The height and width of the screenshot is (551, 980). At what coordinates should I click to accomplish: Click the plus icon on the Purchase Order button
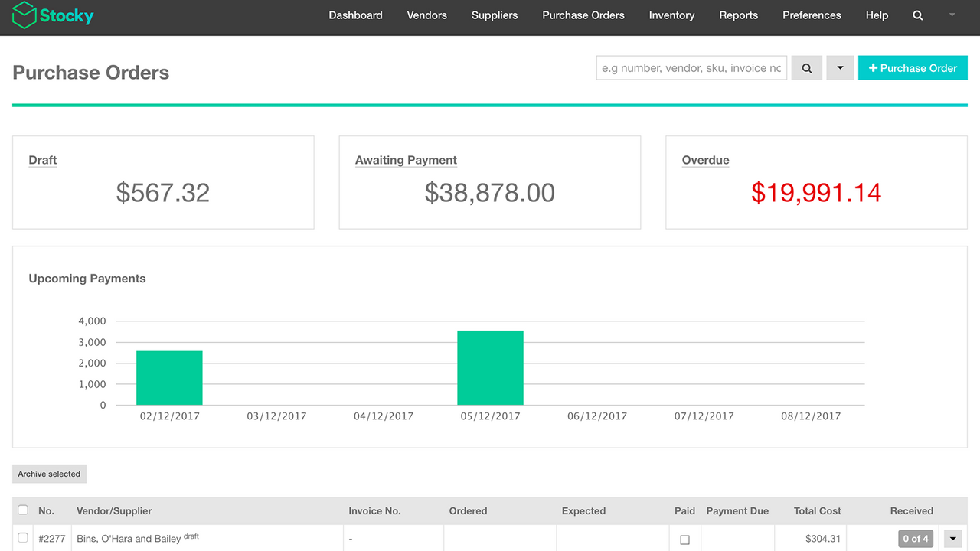click(x=873, y=67)
